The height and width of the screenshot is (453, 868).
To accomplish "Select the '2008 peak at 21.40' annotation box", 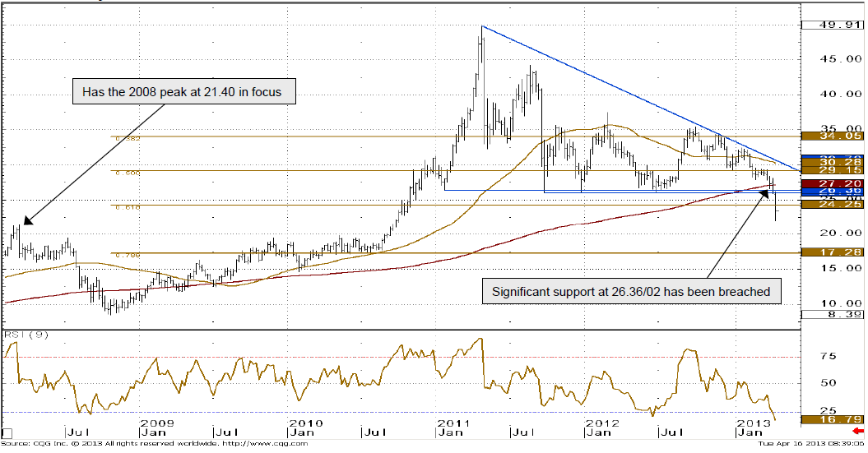I will 183,92.
